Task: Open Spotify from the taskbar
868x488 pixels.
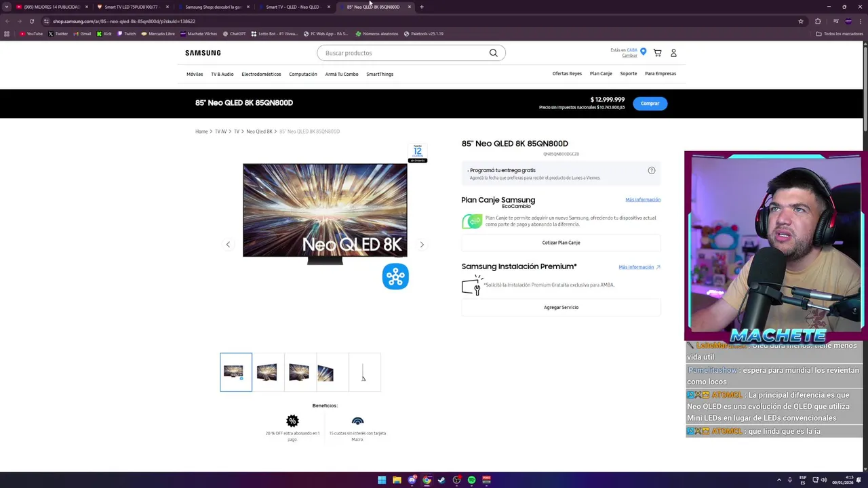Action: click(471, 480)
